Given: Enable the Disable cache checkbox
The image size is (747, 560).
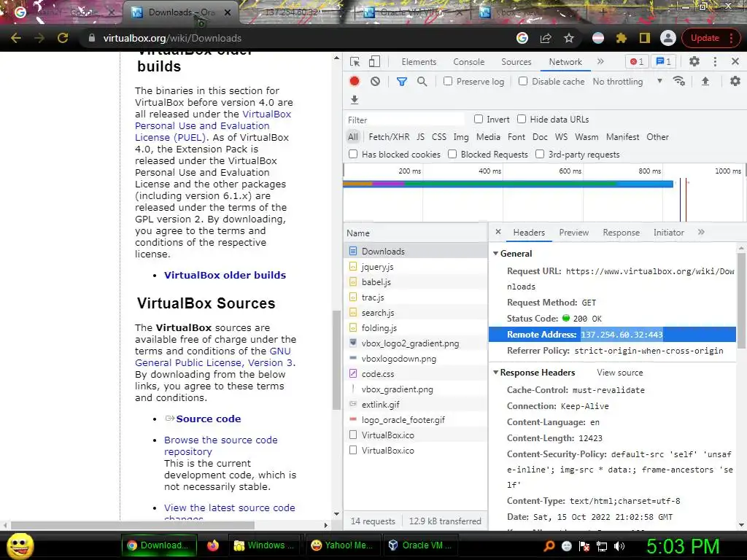Looking at the screenshot, I should pos(523,82).
